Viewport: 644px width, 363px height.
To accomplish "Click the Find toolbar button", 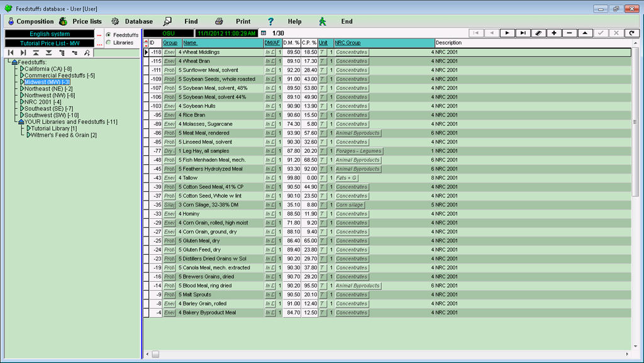I will pos(182,21).
